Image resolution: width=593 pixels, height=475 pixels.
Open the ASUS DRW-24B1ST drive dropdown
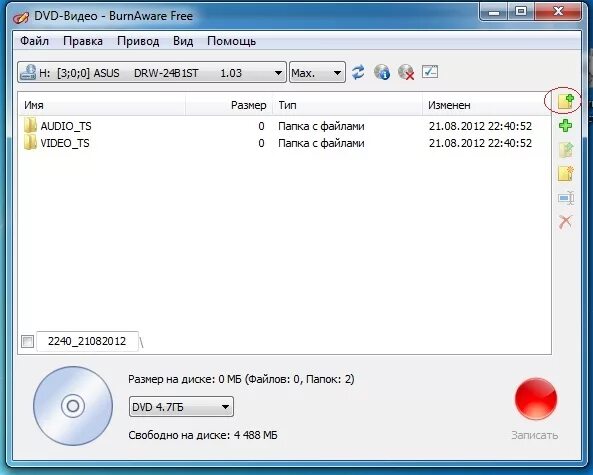coord(152,72)
